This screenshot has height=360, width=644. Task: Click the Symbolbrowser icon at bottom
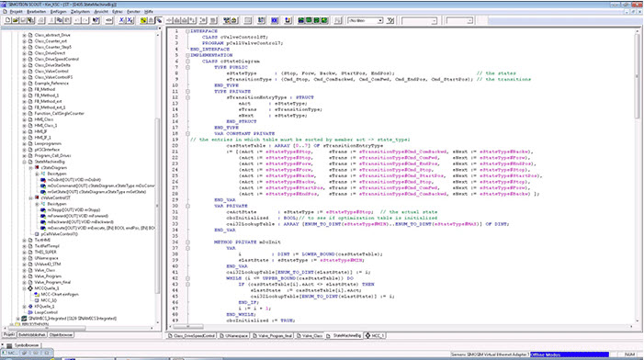click(9, 345)
